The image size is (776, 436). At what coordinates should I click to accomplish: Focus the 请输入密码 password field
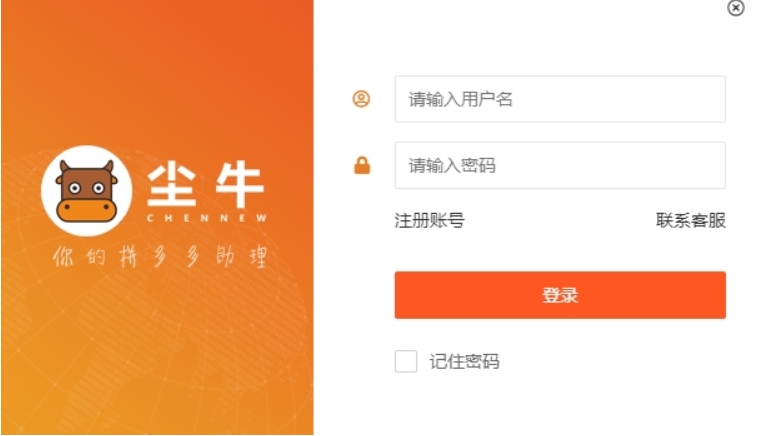(x=560, y=165)
